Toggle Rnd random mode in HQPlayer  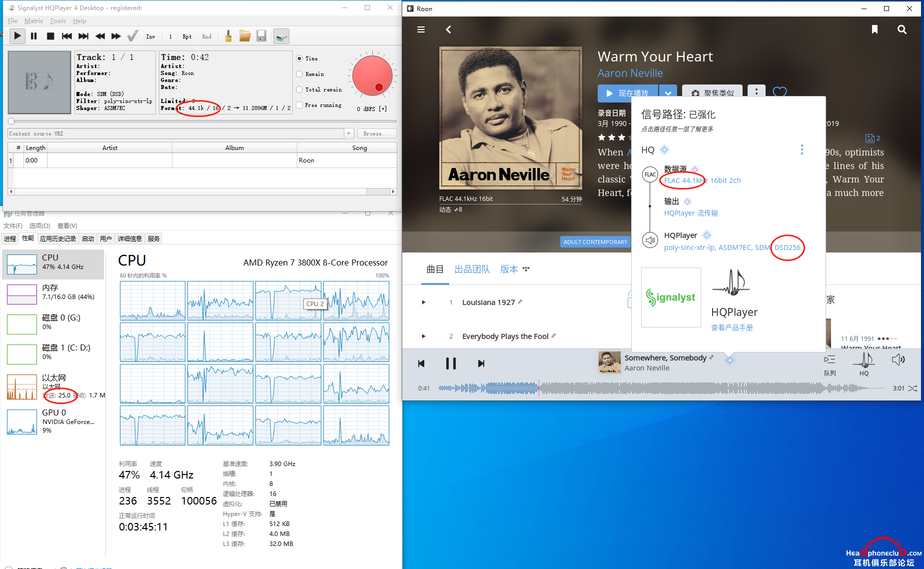206,36
